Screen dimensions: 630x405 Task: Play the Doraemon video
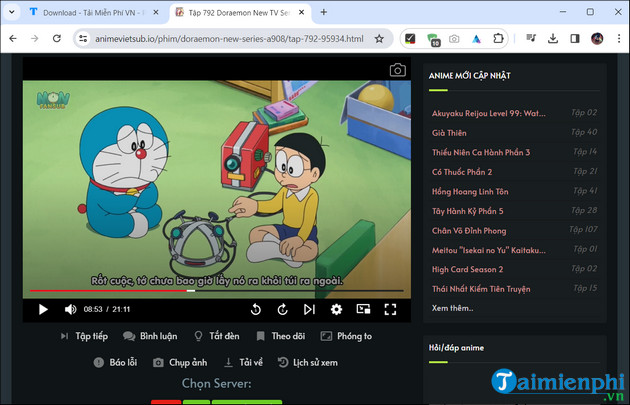[43, 309]
